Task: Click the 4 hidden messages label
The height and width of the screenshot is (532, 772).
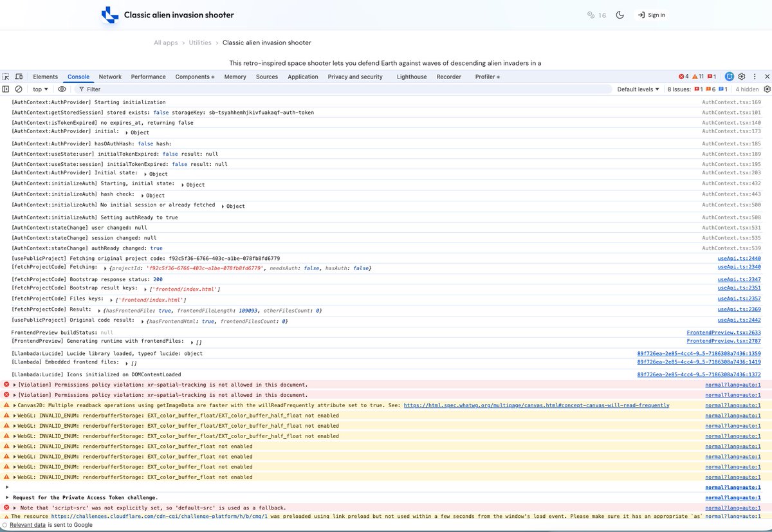Action: (747, 89)
